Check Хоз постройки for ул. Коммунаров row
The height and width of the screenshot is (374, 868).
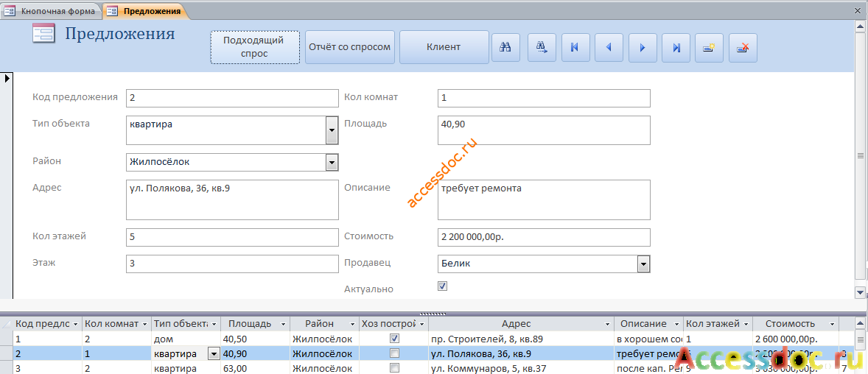(x=395, y=368)
